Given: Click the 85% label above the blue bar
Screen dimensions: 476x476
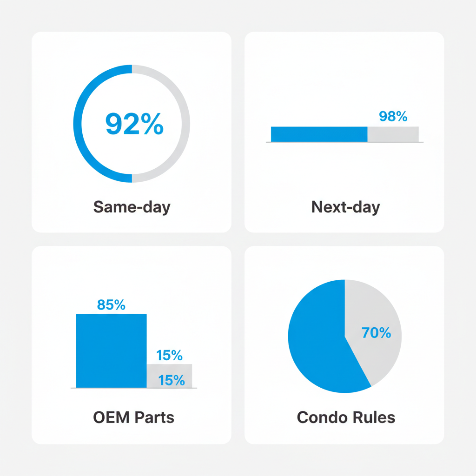Looking at the screenshot, I should point(111,305).
